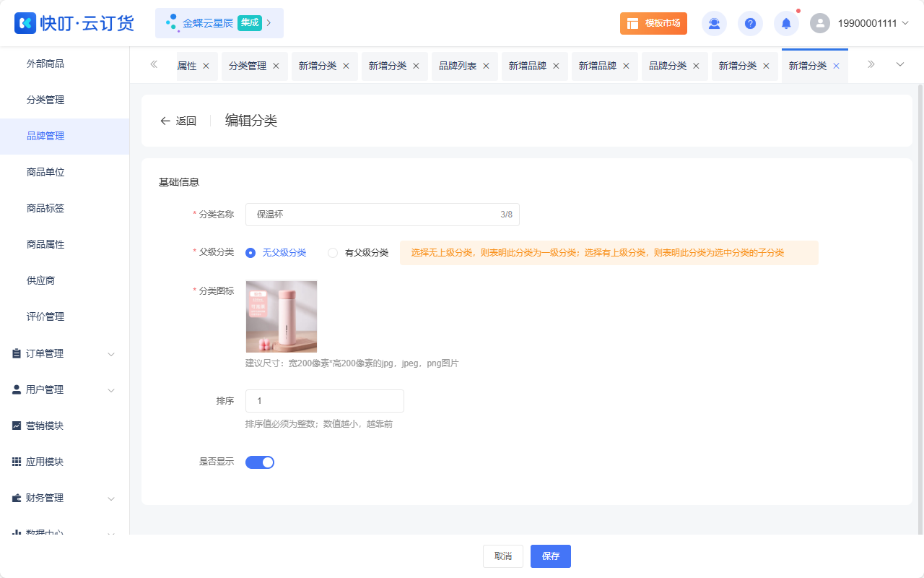This screenshot has height=578, width=924.
Task: Click the 金蝶云星辰 logo icon
Action: tap(172, 23)
